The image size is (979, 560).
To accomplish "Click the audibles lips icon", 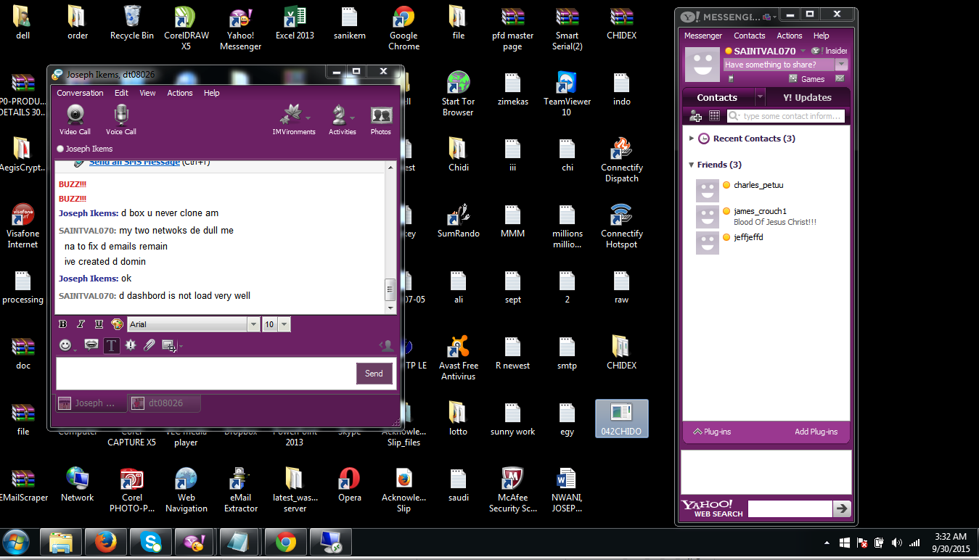I will (91, 345).
